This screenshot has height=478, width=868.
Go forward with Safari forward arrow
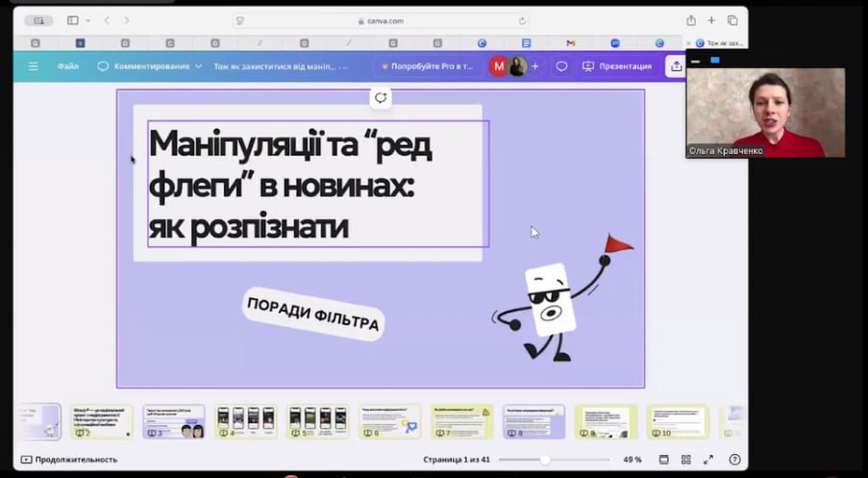pos(127,20)
